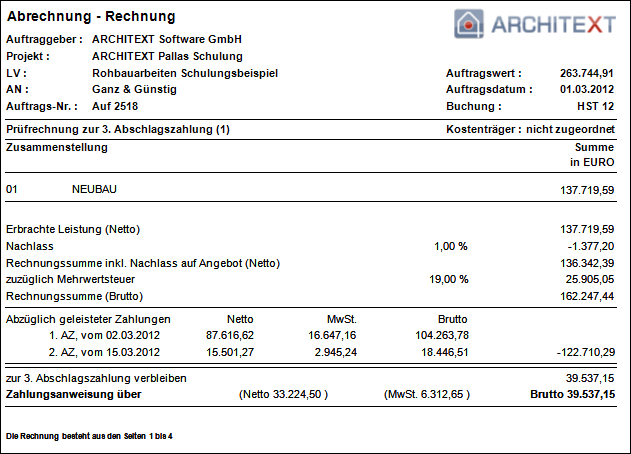The height and width of the screenshot is (454, 631).
Task: Click 'Prüfrechnung zur 3. Abschlagszahlung (1)' heading
Action: tap(118, 130)
